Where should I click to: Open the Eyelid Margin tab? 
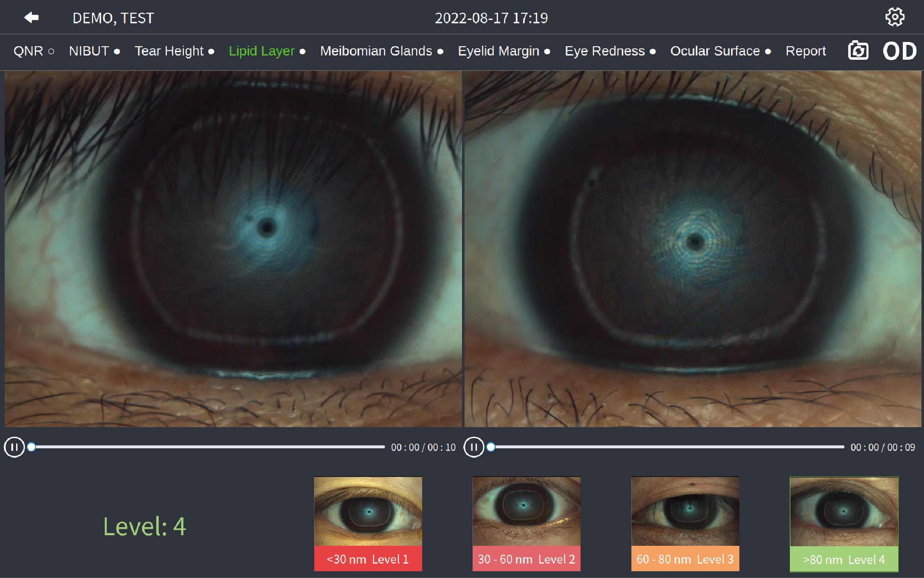pos(504,51)
